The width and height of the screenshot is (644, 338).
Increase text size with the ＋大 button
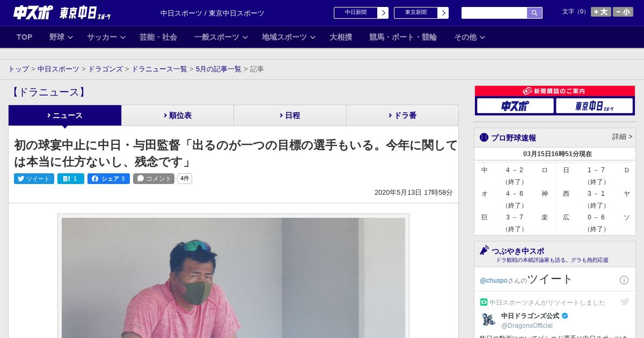(601, 12)
